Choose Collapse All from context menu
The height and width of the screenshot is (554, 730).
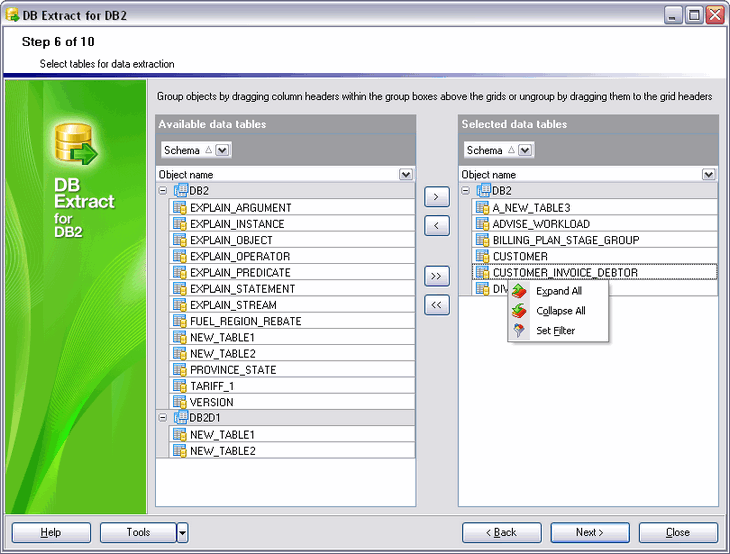(x=558, y=311)
